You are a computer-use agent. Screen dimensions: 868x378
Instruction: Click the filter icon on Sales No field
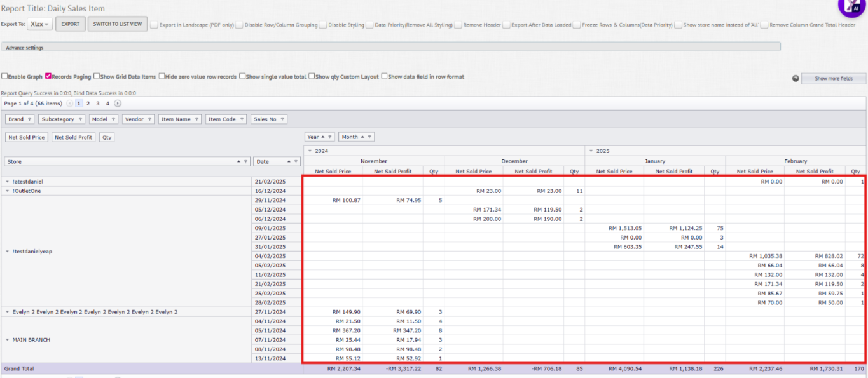coord(282,119)
